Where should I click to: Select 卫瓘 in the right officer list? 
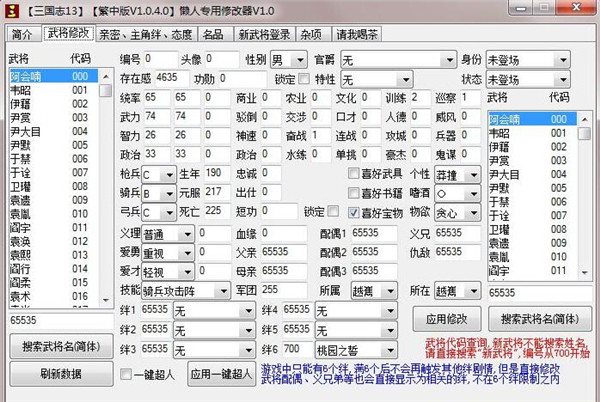point(533,229)
